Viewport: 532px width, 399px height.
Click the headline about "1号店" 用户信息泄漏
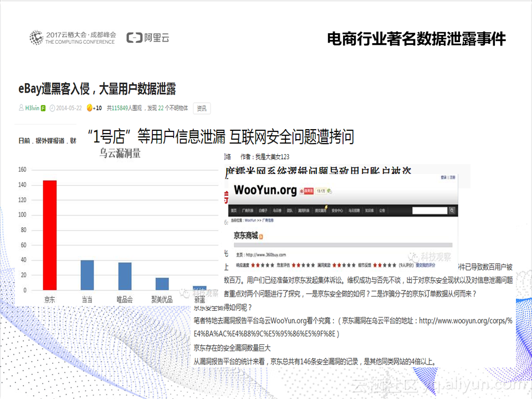tap(221, 137)
